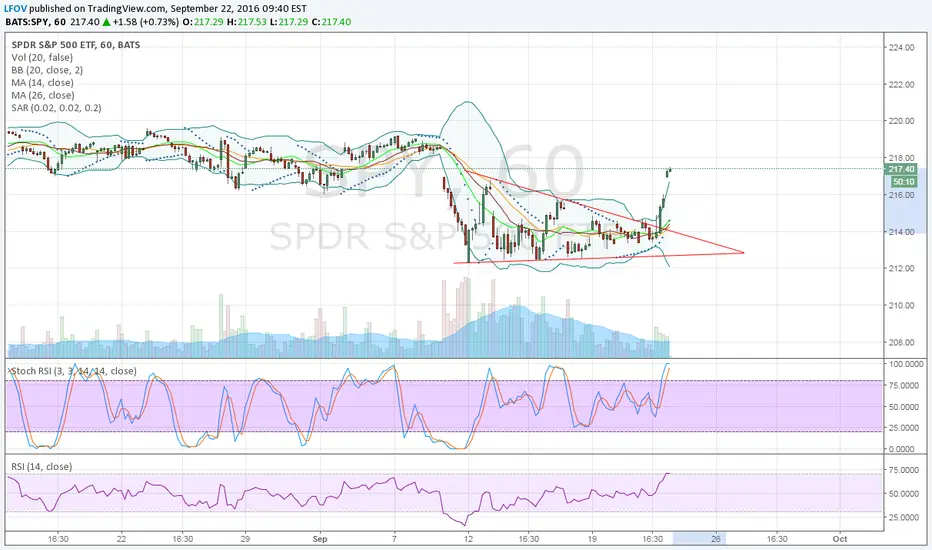Viewport: 932px width, 550px height.
Task: Click the 100.0000 Stoch RSI scale label
Action: pos(906,364)
